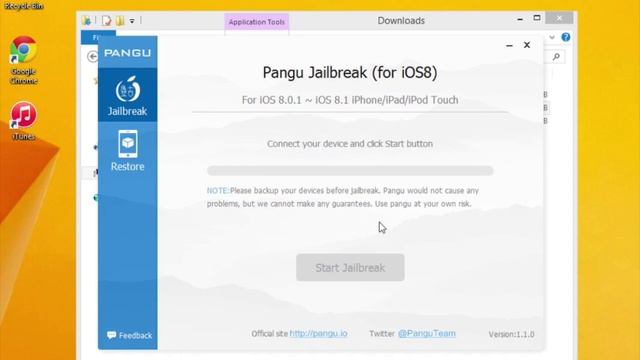Screen dimensions: 640x360
Task: Open iTunes desktop shortcut
Action: pos(24,121)
